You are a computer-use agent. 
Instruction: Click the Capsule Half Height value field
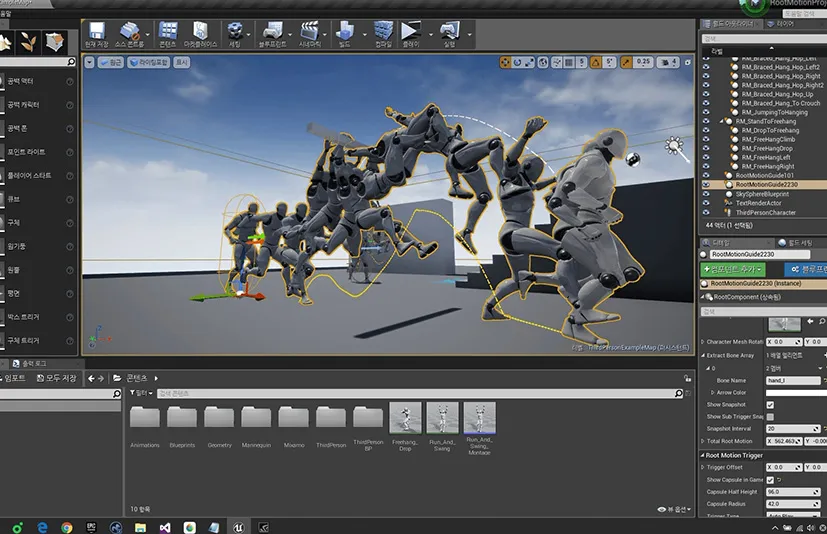tap(793, 492)
